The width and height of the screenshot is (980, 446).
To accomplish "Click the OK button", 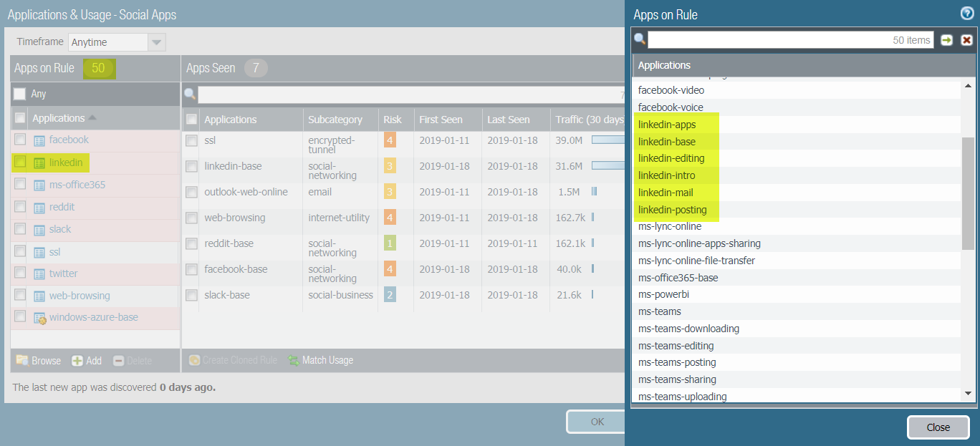I will tap(597, 422).
